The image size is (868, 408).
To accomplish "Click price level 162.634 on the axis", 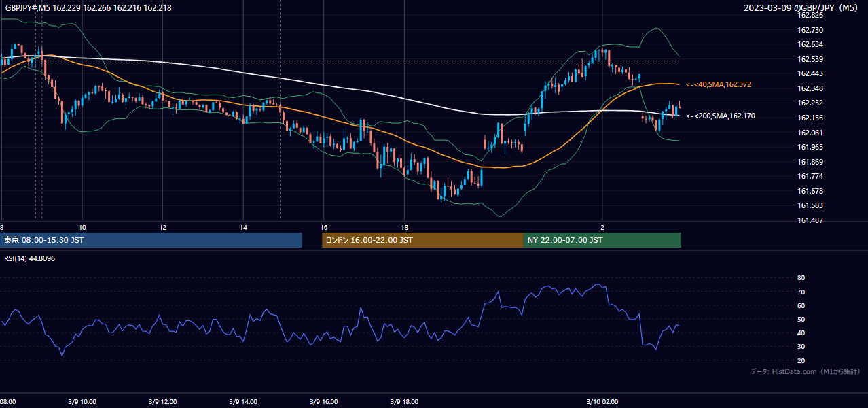I will [810, 45].
